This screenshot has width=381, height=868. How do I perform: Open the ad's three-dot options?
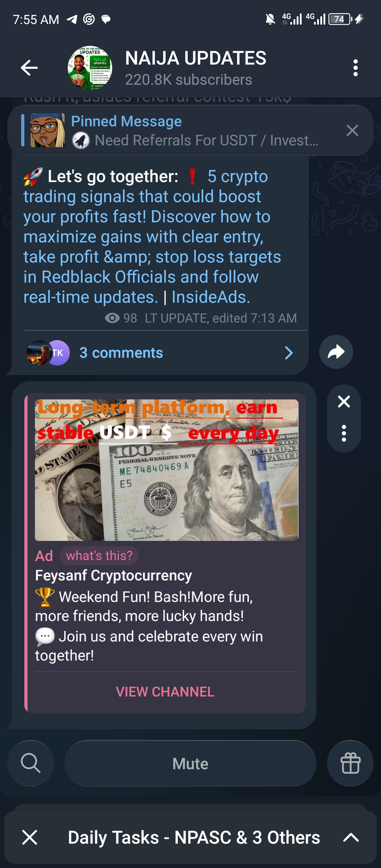point(344,433)
